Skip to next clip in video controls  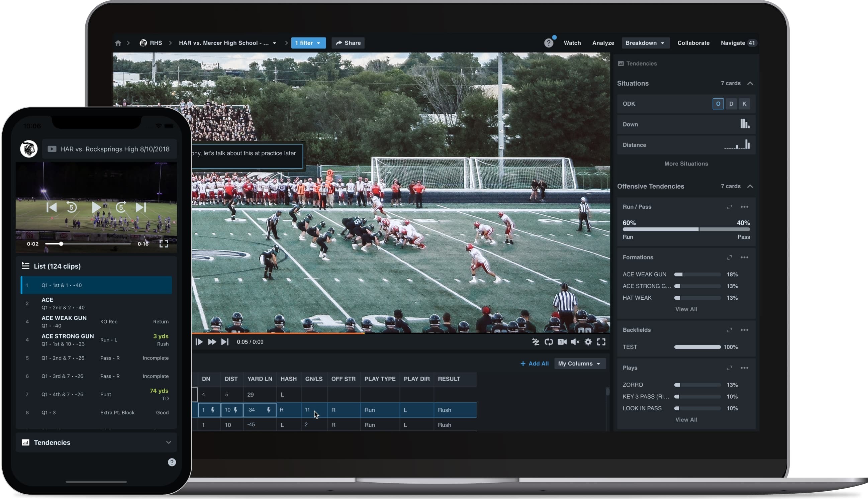click(x=224, y=342)
